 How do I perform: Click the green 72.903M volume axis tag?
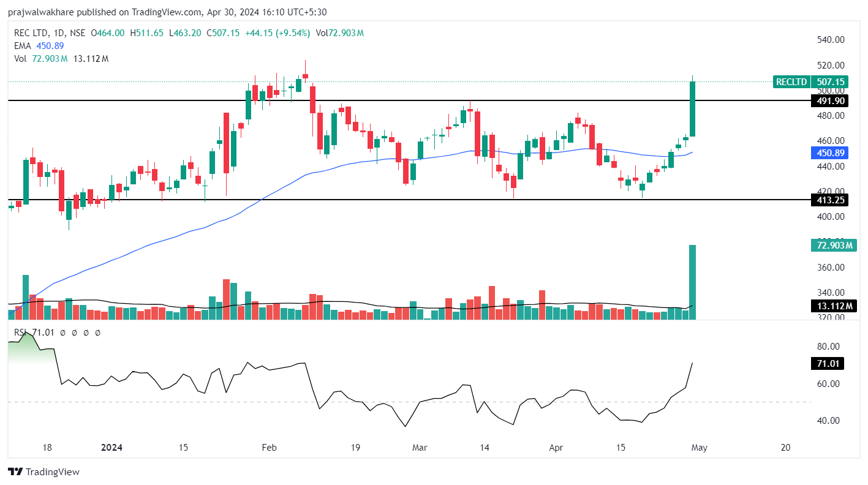833,246
